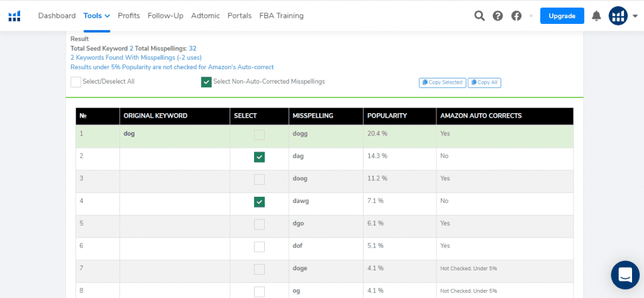The image size is (644, 298).
Task: Click the search magnifier icon
Action: coord(479,16)
